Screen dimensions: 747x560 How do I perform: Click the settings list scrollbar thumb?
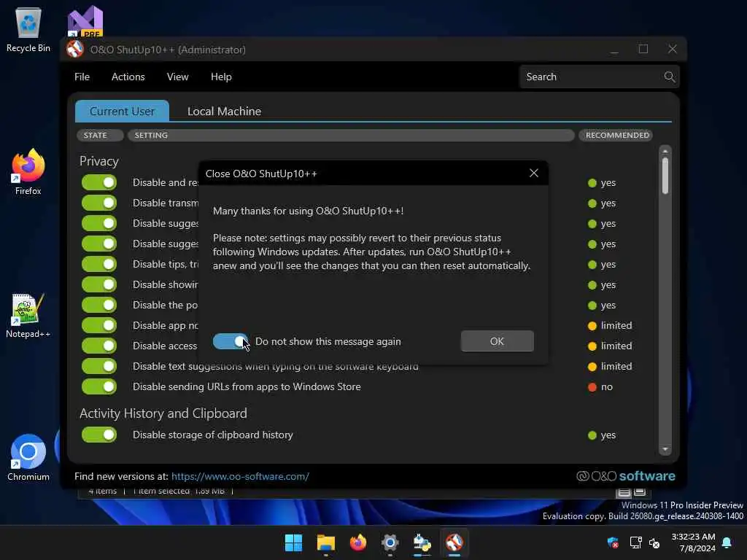[x=665, y=176]
